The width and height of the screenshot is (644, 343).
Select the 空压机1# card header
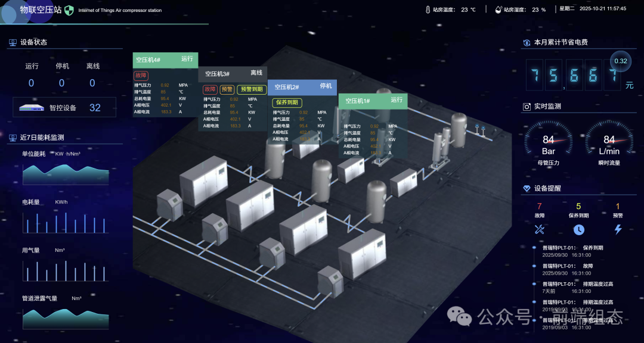(373, 101)
